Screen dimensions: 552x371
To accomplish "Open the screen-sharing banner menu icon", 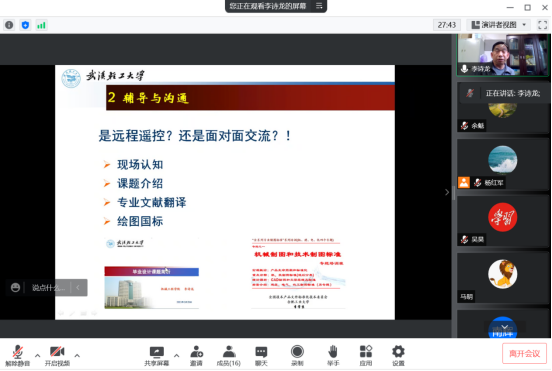I will pos(319,6).
